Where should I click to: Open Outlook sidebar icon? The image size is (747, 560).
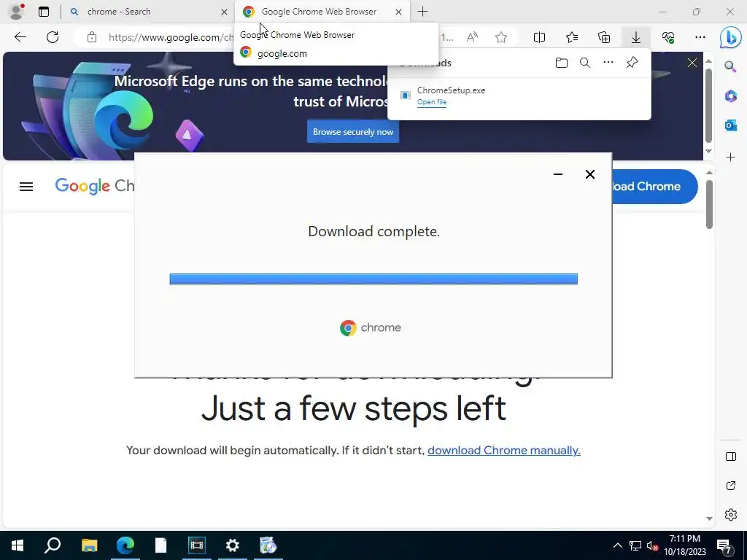coord(730,125)
